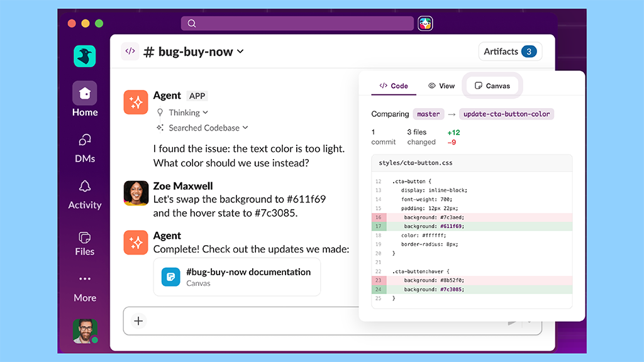
Task: Click added line 24 background #7c3085
Action: (x=472, y=289)
